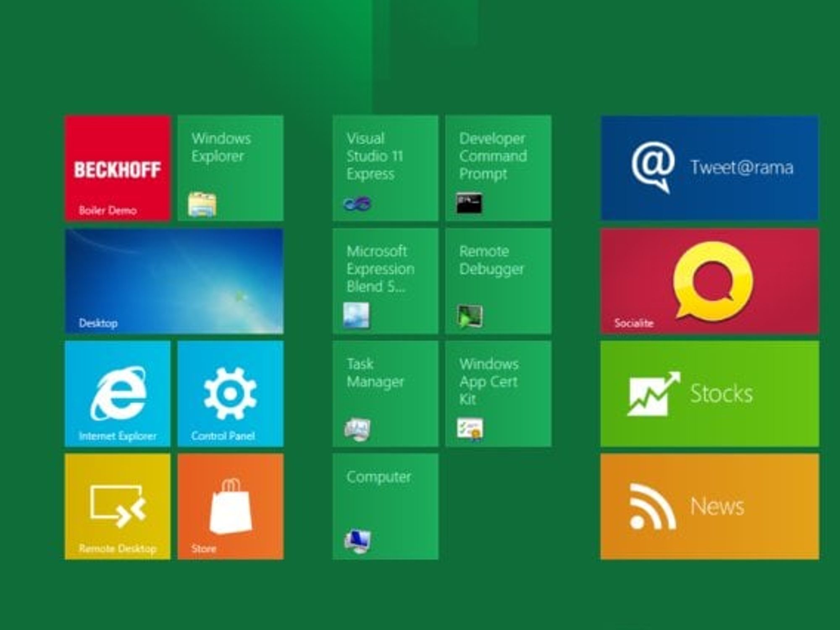840x630 pixels.
Task: Open Tweet@rama app tile
Action: [710, 168]
